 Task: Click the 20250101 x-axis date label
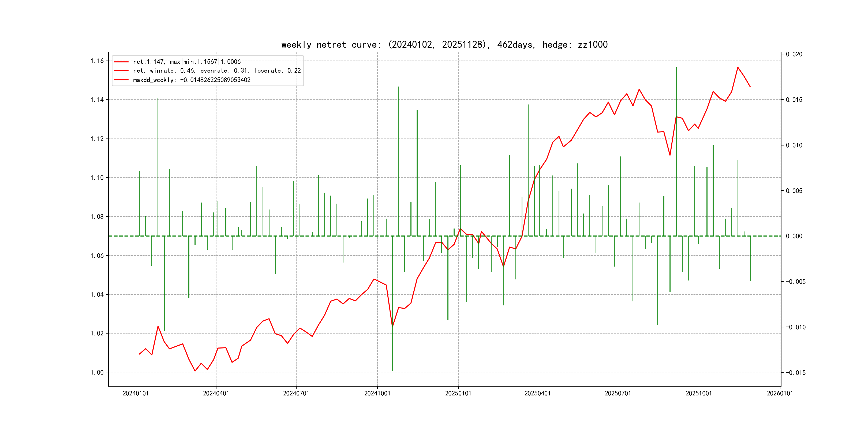pyautogui.click(x=458, y=393)
